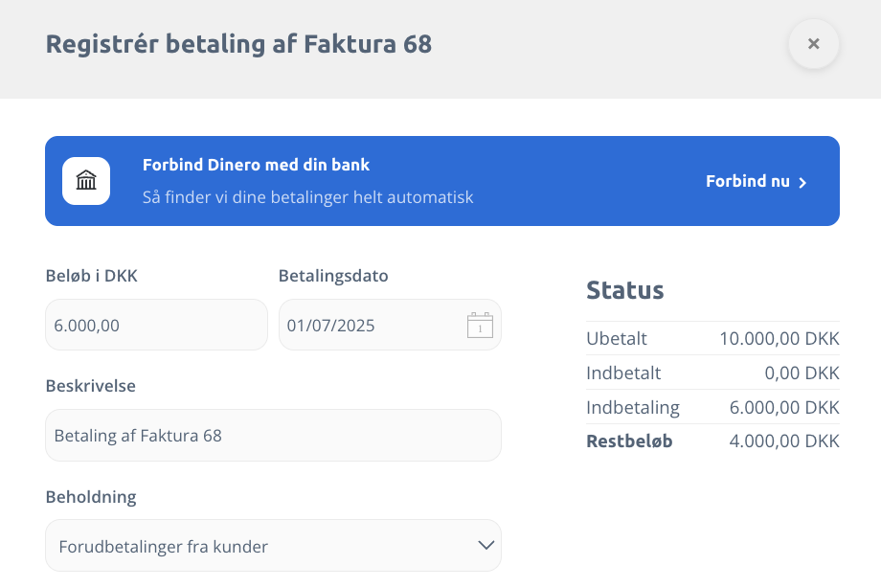Select the Ubetalt 10.000,00 DKK row

click(712, 338)
